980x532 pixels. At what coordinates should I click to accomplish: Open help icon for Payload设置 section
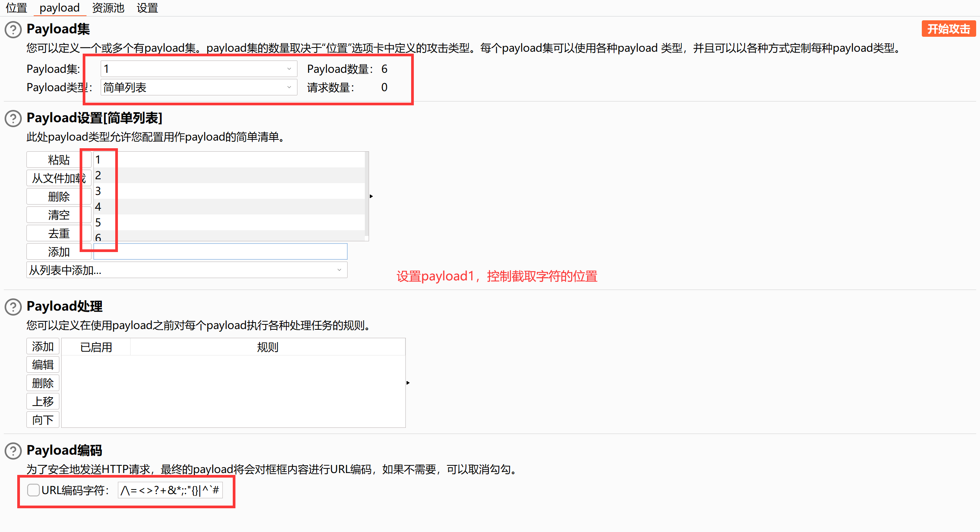point(13,118)
